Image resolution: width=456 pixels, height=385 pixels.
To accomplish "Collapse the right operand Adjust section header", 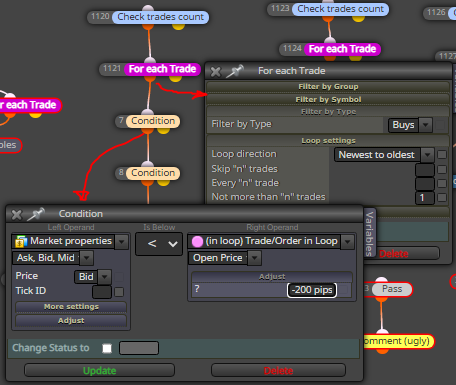I will 272,276.
